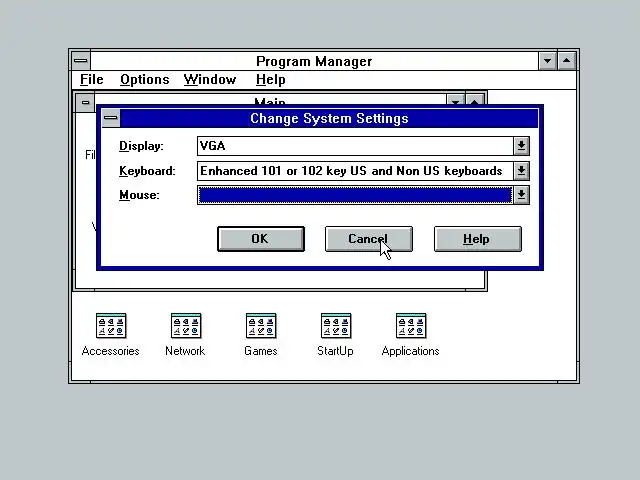Open Program Manager control menu box
The image size is (640, 480).
(x=81, y=61)
